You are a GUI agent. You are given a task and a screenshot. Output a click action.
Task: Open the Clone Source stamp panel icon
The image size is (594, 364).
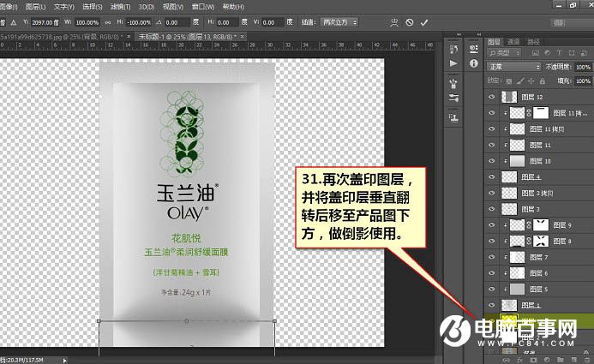coord(453,118)
